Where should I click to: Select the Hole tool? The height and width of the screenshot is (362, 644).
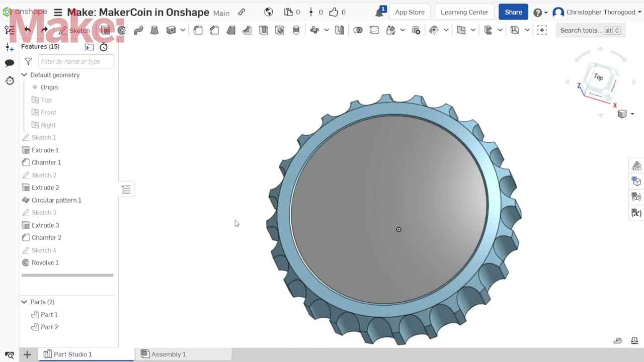pos(280,30)
